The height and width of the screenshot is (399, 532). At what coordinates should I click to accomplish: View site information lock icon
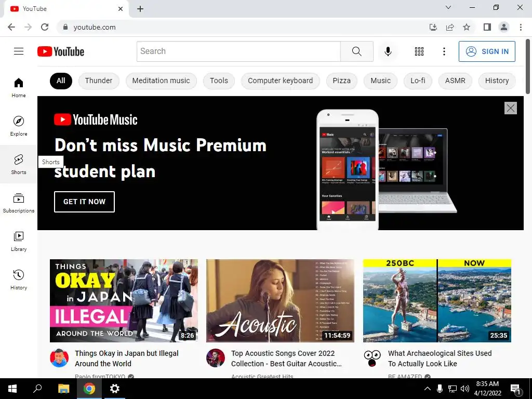tap(65, 27)
